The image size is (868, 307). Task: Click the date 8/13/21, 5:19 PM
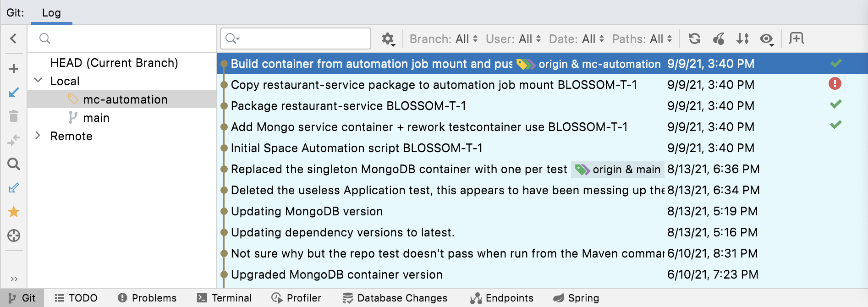(712, 211)
